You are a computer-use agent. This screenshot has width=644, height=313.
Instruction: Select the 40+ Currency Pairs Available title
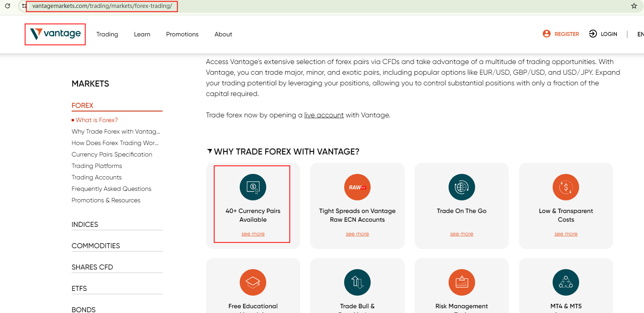(253, 215)
